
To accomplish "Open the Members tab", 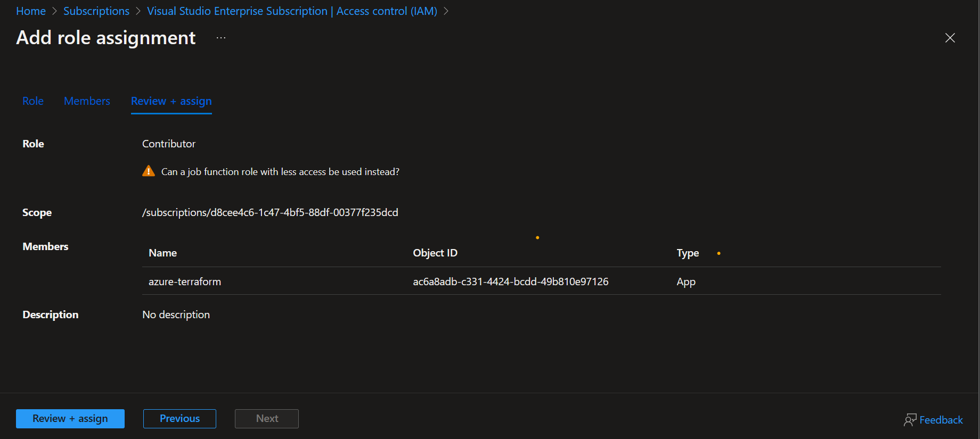I will (x=87, y=101).
